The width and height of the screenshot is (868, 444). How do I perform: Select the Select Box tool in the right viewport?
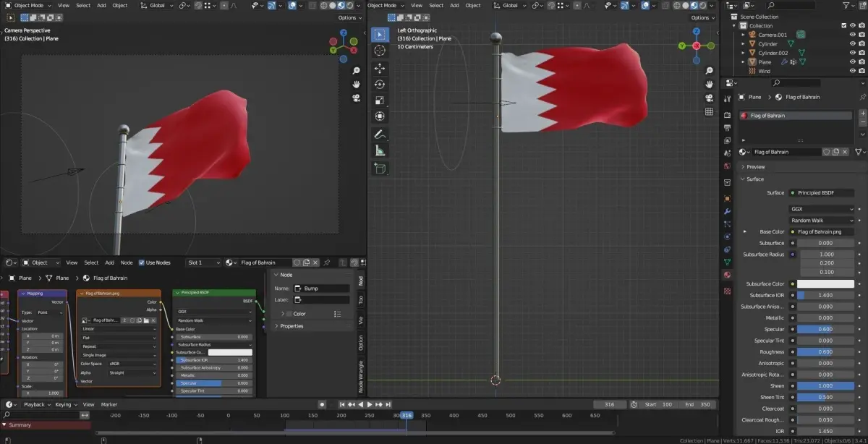point(380,35)
